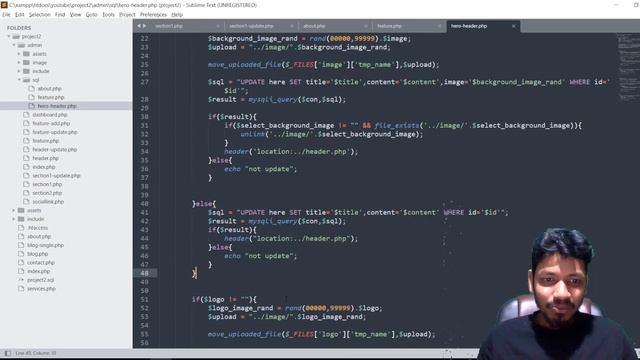
Task: Click the header.php file icon
Action: pos(26,158)
